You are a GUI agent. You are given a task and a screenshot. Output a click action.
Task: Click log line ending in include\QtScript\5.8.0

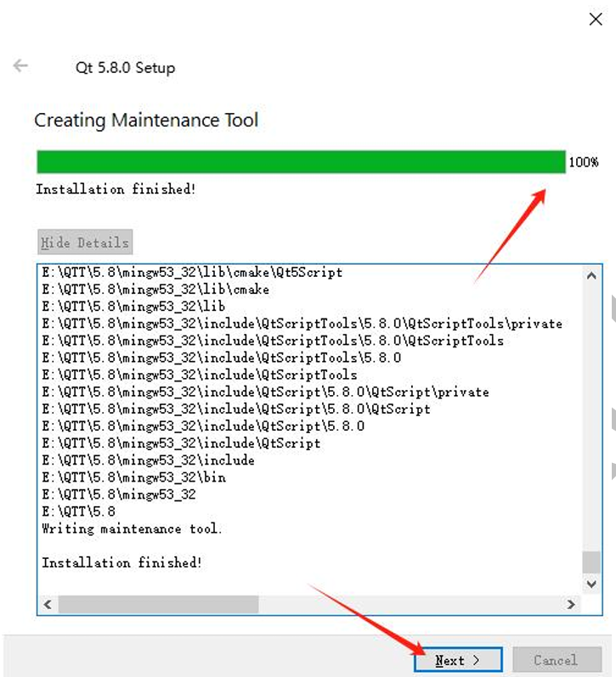203,426
